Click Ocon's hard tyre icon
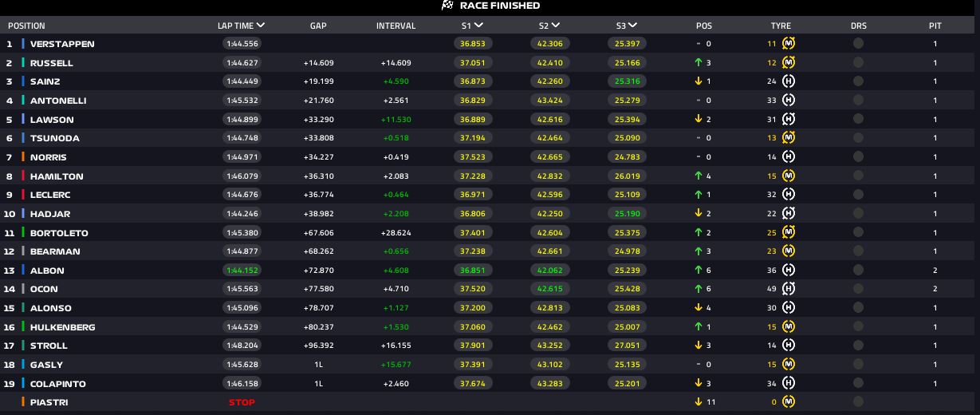 (789, 289)
